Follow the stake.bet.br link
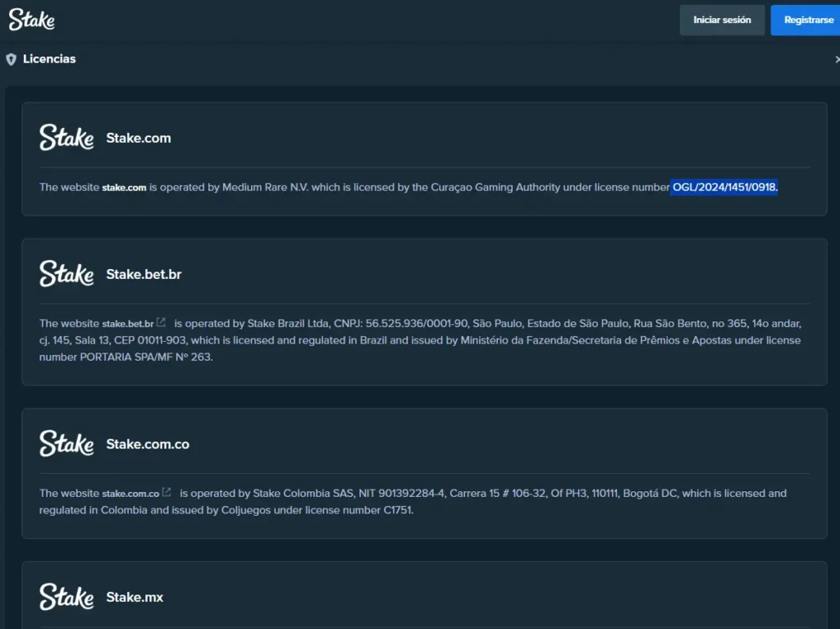Screen dimensions: 840x629 pyautogui.click(x=128, y=324)
